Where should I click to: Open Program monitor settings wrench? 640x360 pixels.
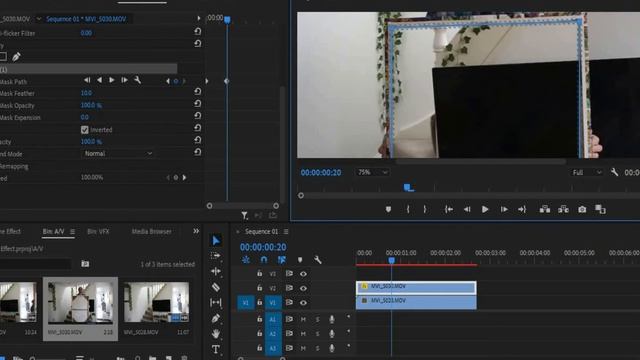click(614, 172)
